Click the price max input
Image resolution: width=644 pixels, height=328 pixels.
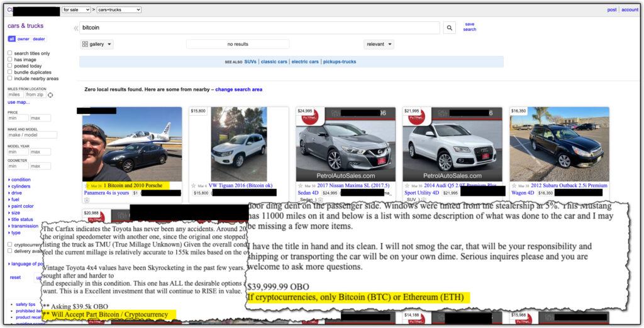(x=40, y=118)
